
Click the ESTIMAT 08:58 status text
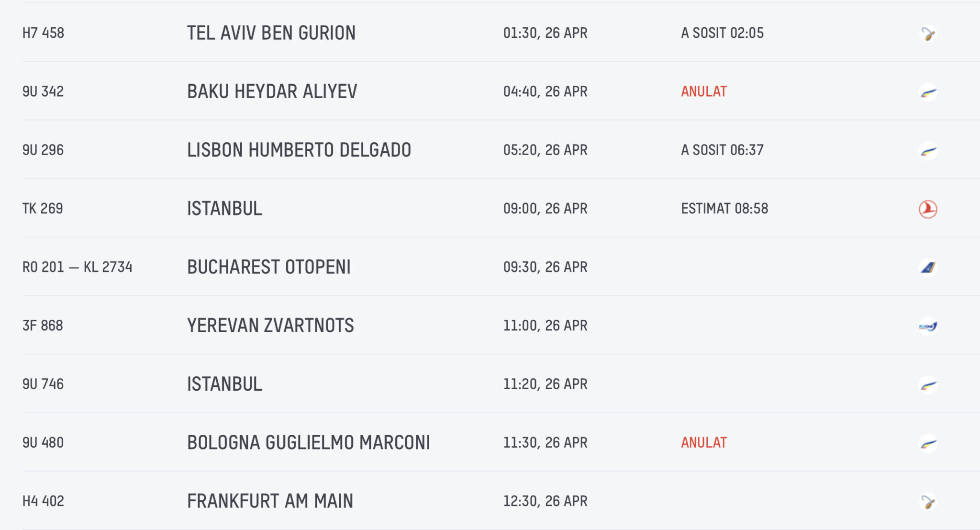tap(724, 209)
